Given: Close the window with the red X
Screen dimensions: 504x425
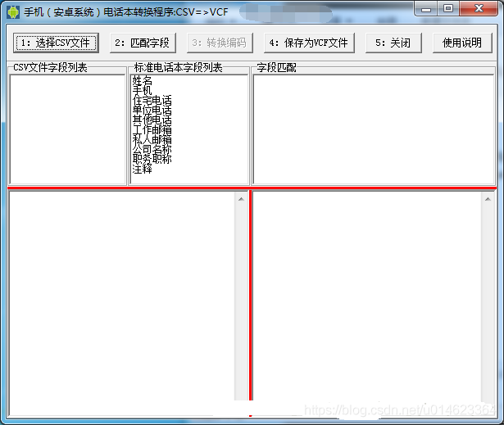Looking at the screenshot, I should pos(479,9).
